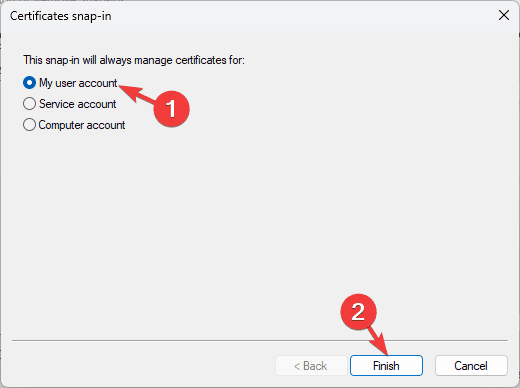Choose the Service account radio button
Viewport: 520px width, 388px height.
29,104
